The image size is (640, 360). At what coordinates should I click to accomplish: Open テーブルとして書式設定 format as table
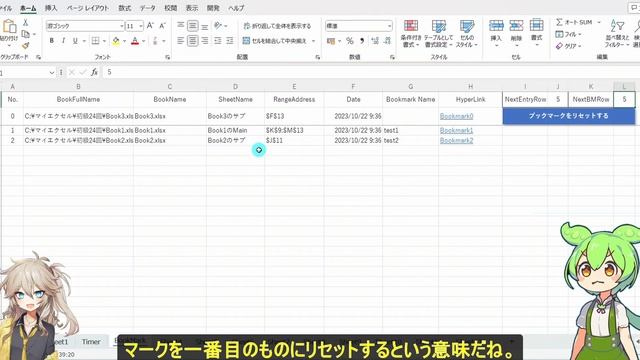pos(439,33)
